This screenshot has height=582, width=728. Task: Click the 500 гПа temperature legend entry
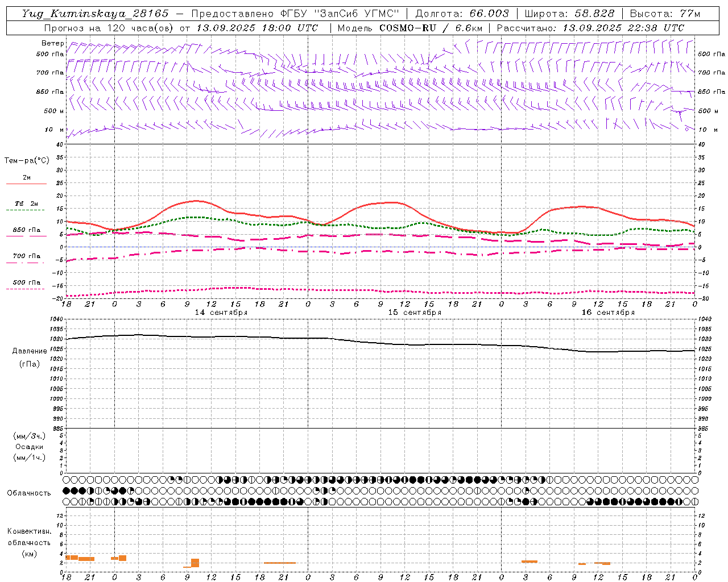[x=26, y=282]
